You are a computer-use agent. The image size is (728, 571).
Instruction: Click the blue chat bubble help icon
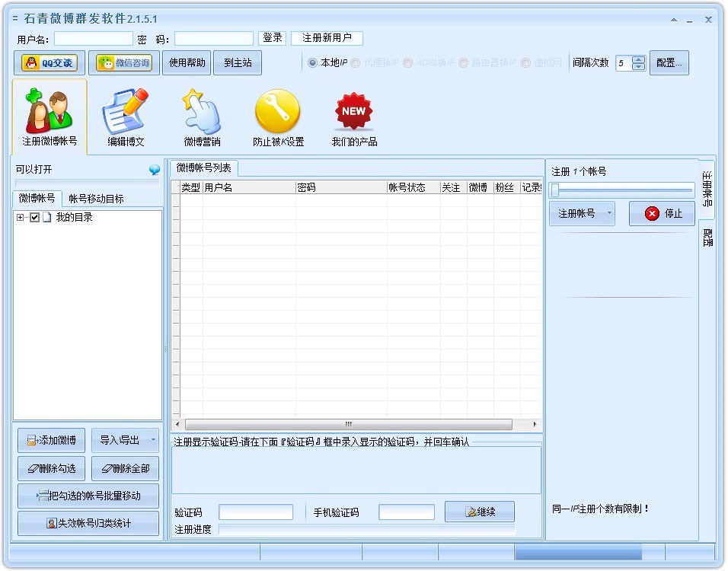click(x=154, y=170)
